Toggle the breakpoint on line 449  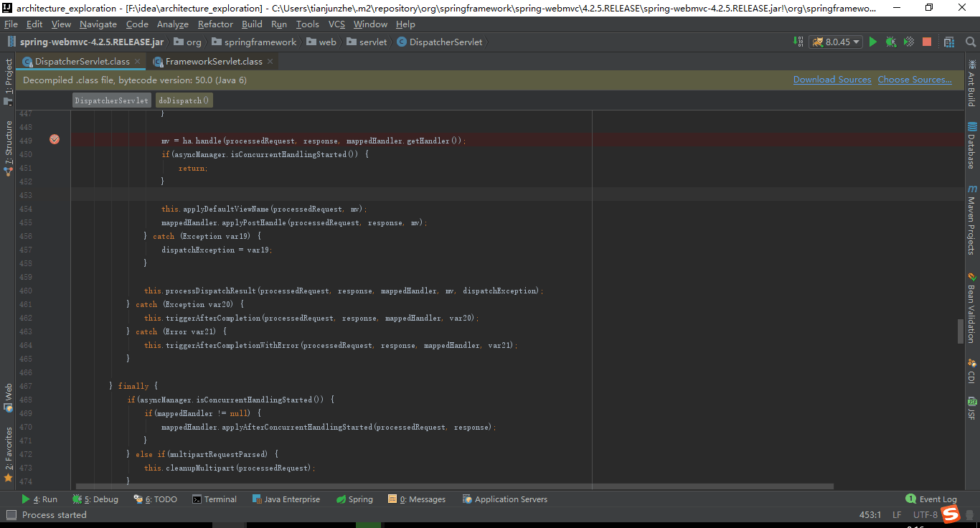tap(55, 140)
